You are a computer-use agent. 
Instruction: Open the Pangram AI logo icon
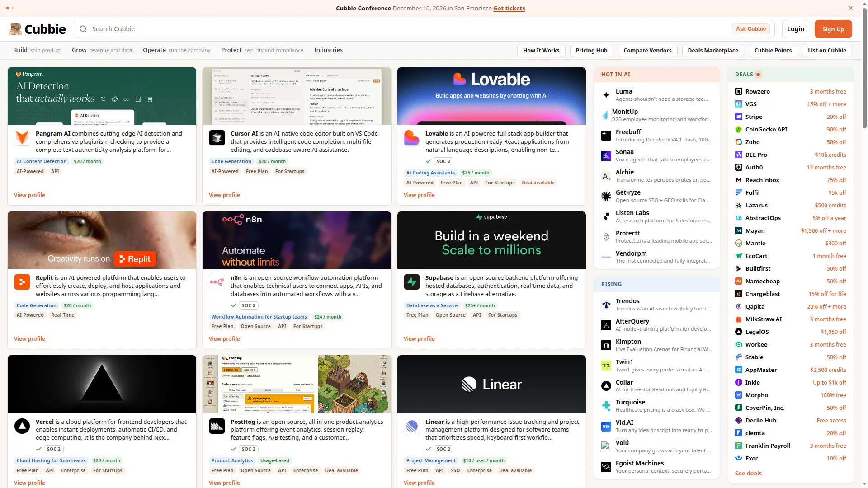[22, 138]
